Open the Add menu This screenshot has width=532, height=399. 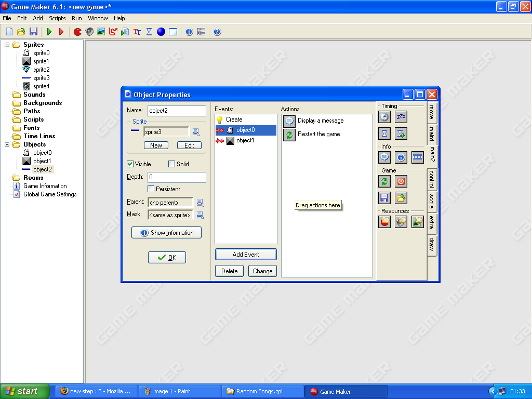pos(37,18)
